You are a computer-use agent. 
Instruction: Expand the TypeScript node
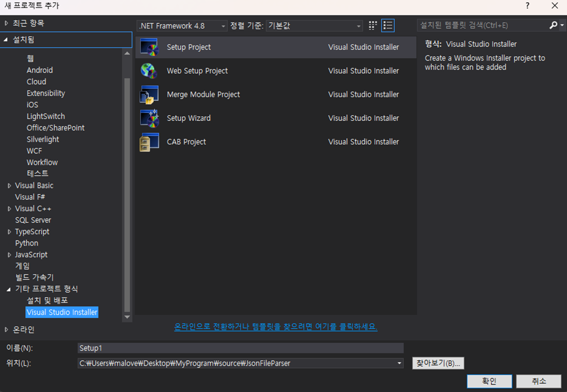pyautogui.click(x=9, y=232)
